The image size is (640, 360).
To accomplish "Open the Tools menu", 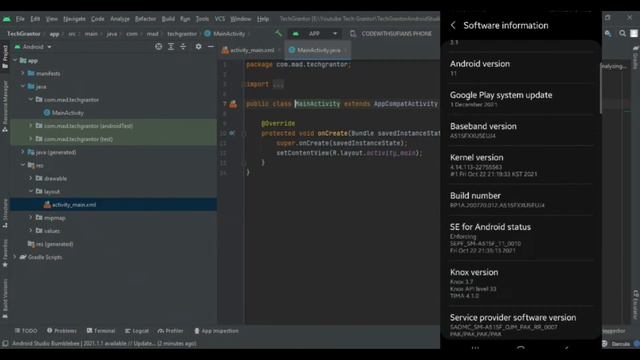I will 202,19.
